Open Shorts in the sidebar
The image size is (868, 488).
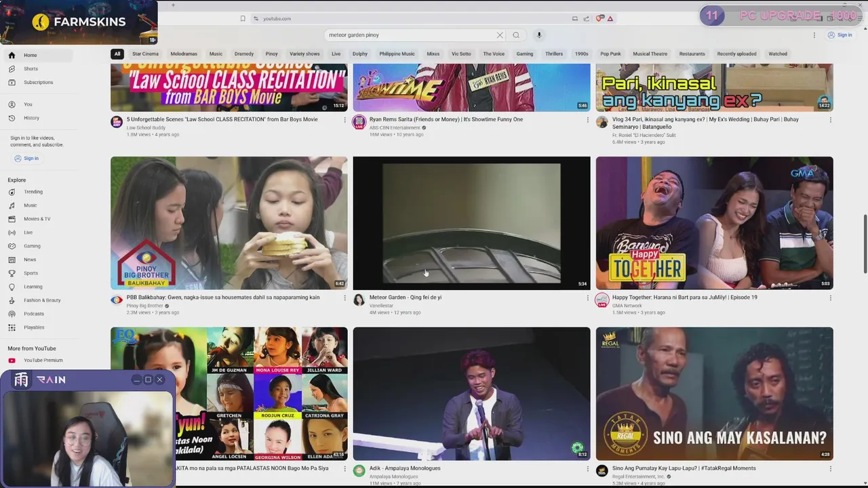pyautogui.click(x=37, y=68)
